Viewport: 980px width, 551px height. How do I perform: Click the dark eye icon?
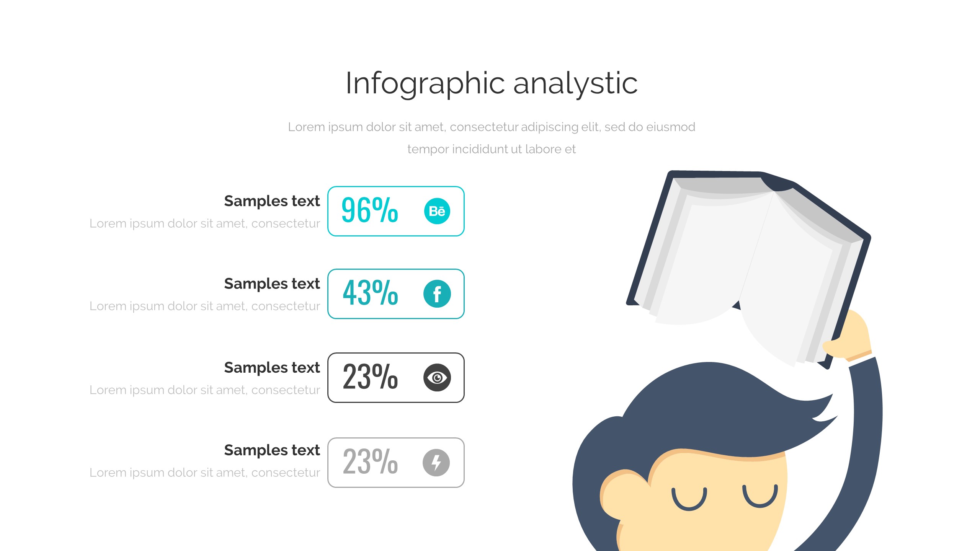click(x=437, y=378)
